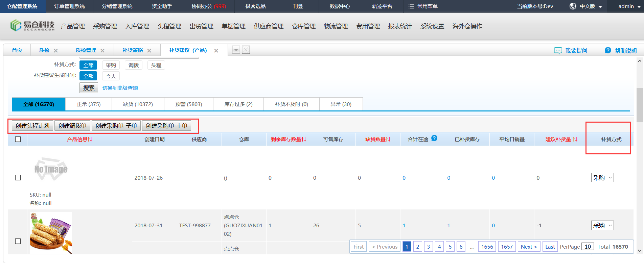Close the 补货建议 (产品) tab
Image resolution: width=644 pixels, height=278 pixels.
click(216, 51)
